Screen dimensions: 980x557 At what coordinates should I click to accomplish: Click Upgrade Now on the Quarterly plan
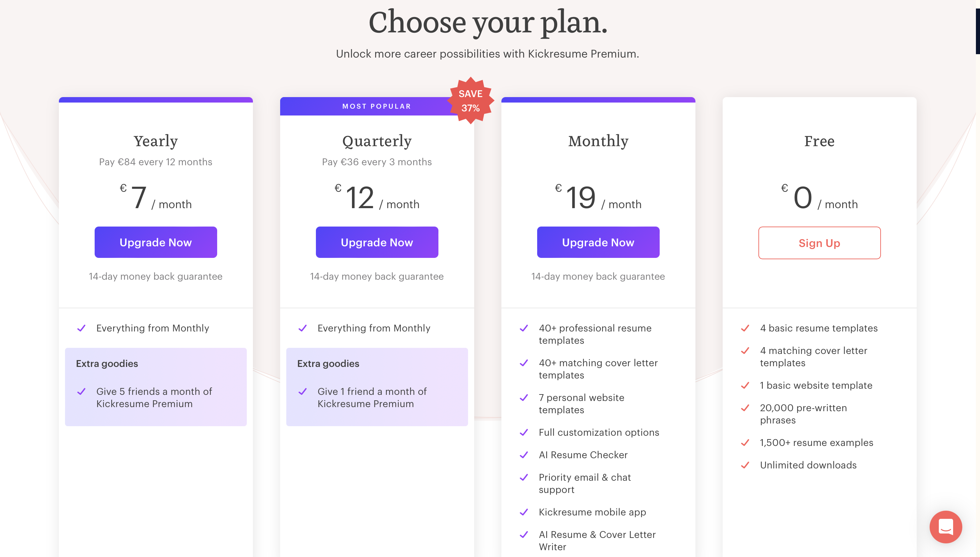click(377, 242)
